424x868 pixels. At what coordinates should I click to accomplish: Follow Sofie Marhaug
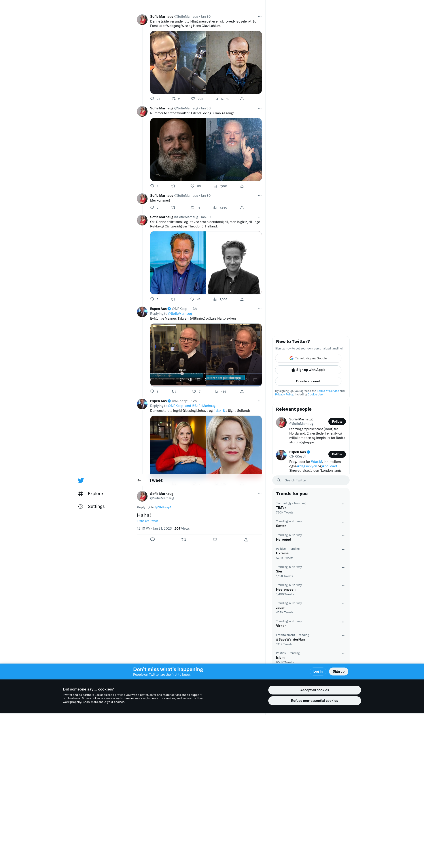click(337, 422)
